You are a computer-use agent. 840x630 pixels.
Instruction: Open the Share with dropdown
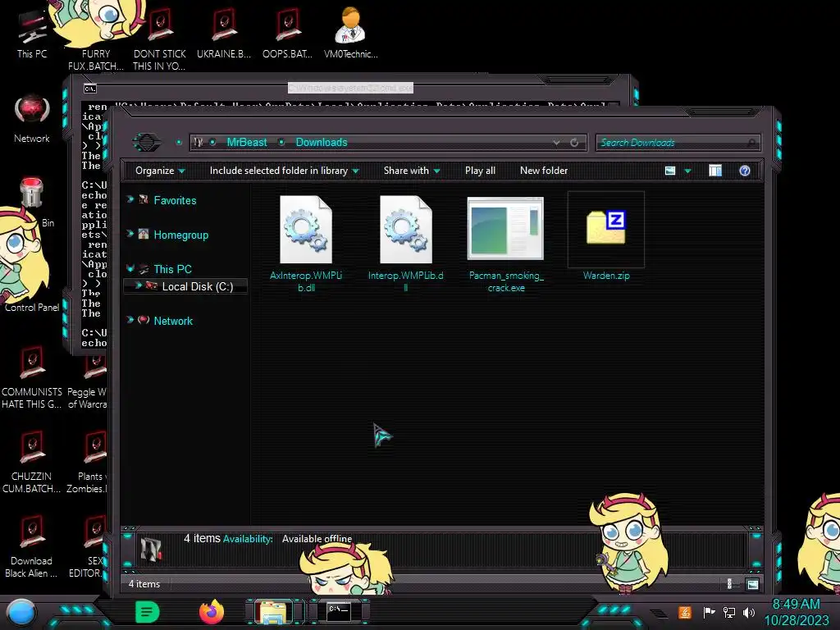(x=412, y=171)
